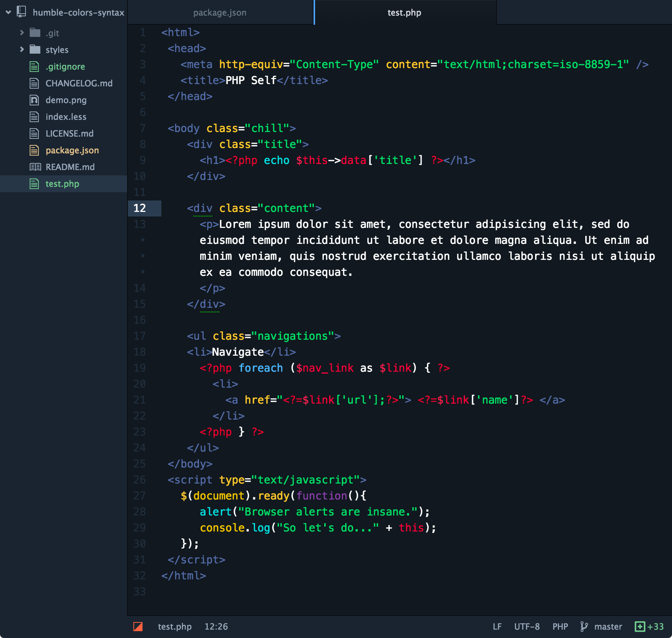This screenshot has width=672, height=638.
Task: Click the +33 changed-lines icon in status bar
Action: tap(641, 627)
